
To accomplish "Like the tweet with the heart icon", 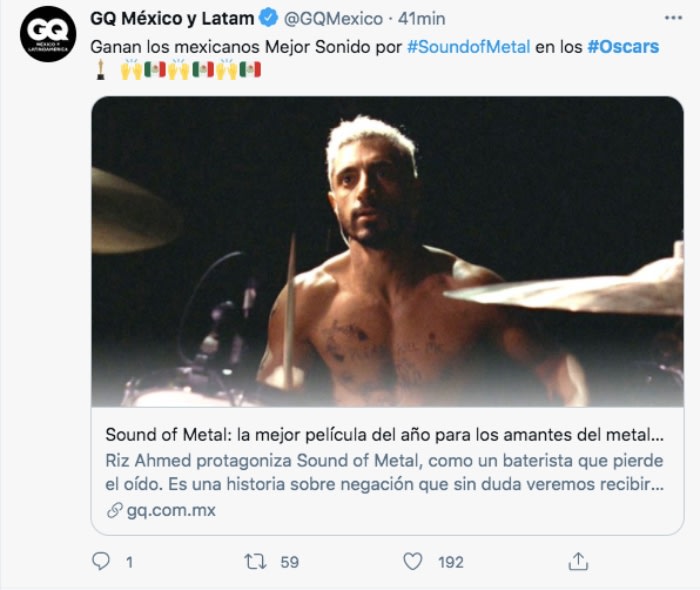I will coord(413,562).
